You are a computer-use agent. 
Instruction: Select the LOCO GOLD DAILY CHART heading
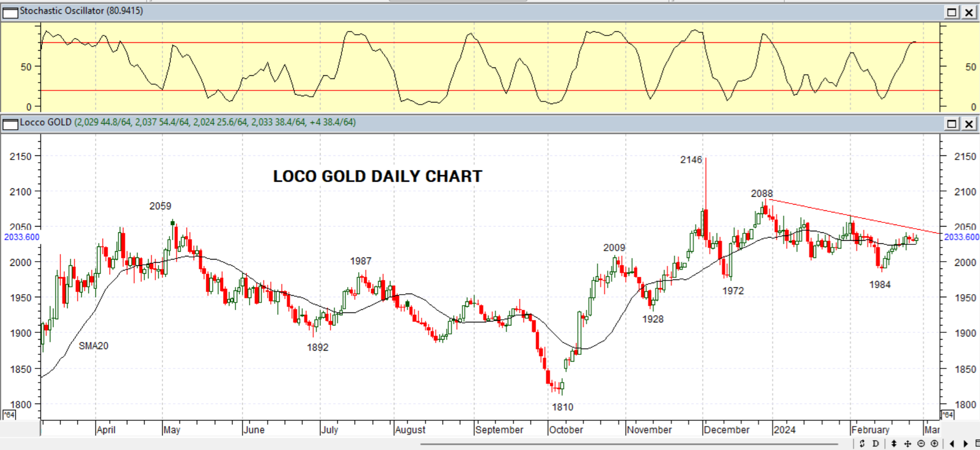click(377, 176)
